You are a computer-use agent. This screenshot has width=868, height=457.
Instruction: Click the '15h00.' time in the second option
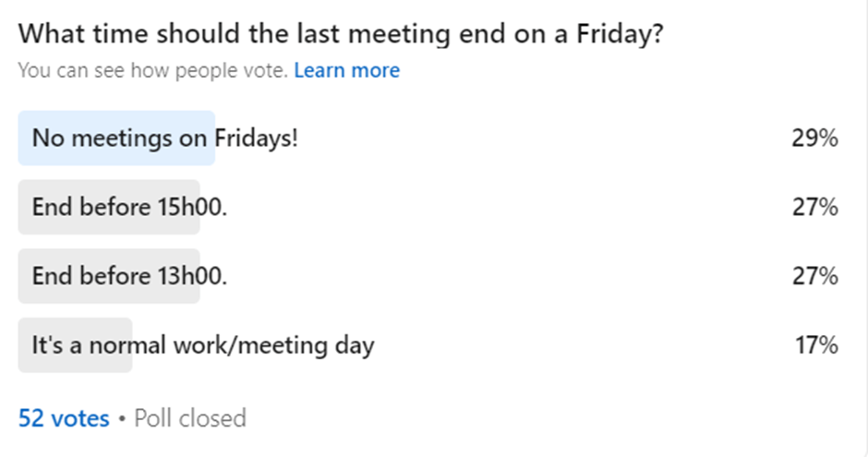tap(187, 208)
